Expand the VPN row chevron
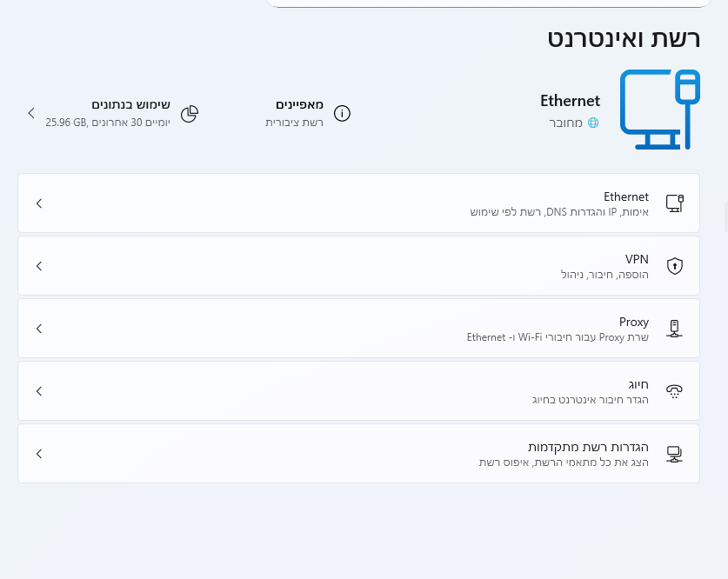 coord(39,266)
